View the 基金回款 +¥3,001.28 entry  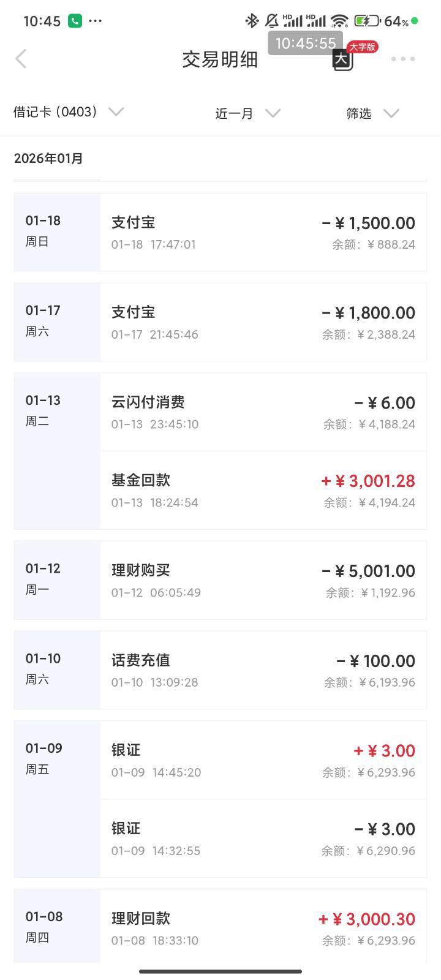[x=263, y=491]
